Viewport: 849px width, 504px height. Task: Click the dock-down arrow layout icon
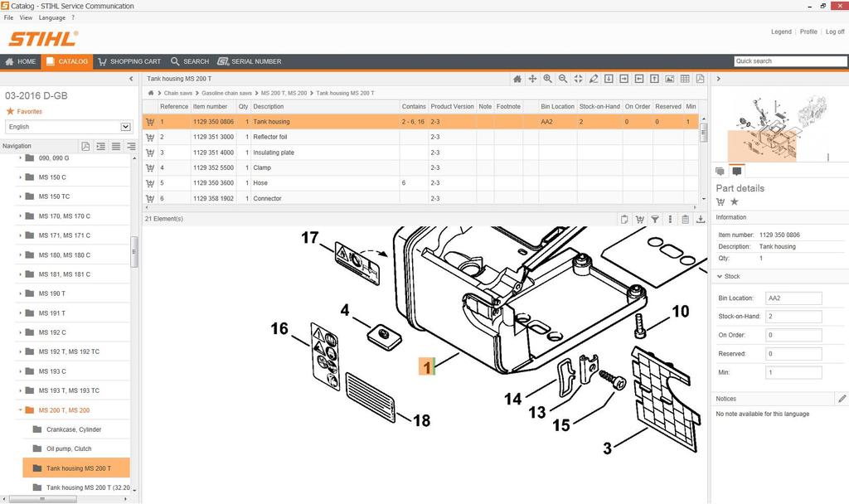pos(609,79)
